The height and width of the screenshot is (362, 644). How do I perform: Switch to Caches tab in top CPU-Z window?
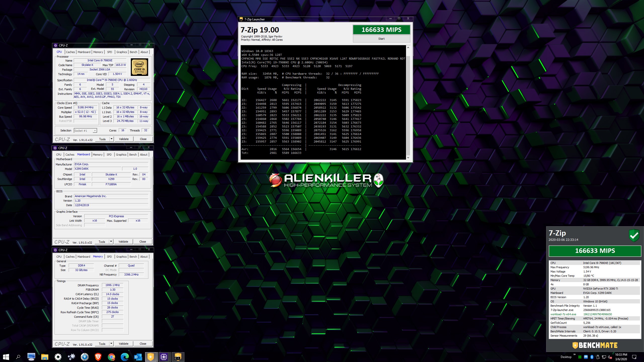coord(70,52)
